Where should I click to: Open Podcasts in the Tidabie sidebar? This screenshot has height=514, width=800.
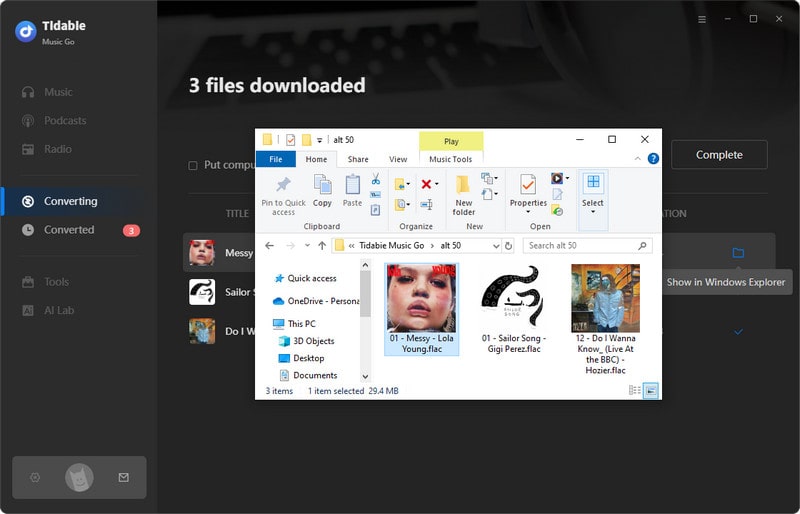pos(54,120)
